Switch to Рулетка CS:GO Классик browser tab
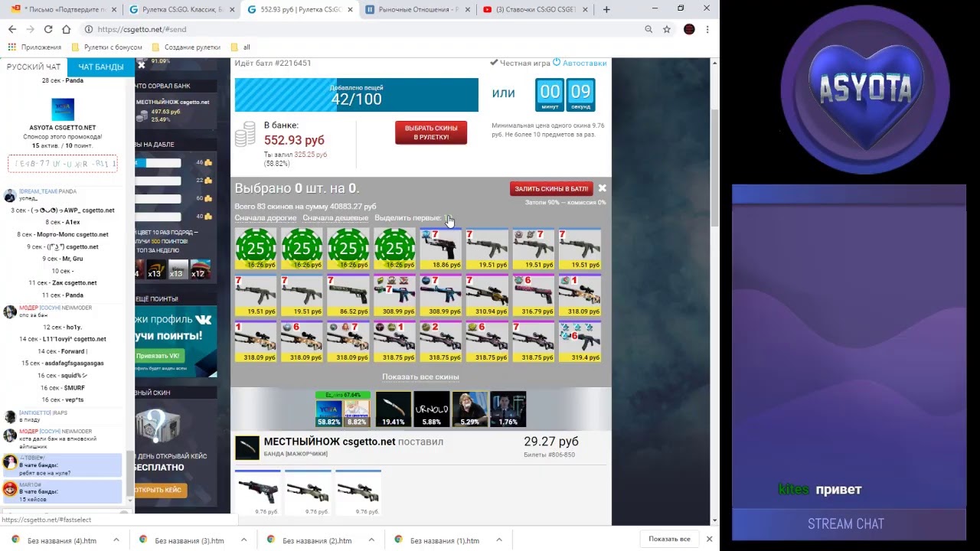 182,10
